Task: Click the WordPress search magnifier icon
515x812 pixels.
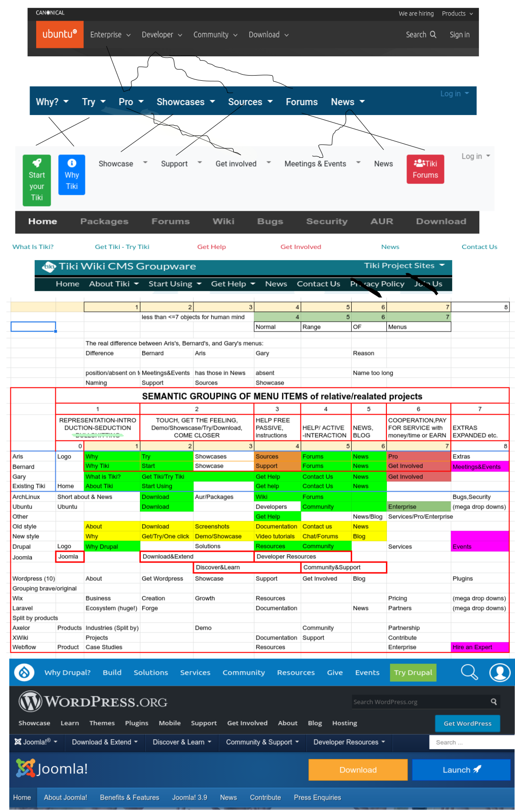Action: [x=494, y=702]
